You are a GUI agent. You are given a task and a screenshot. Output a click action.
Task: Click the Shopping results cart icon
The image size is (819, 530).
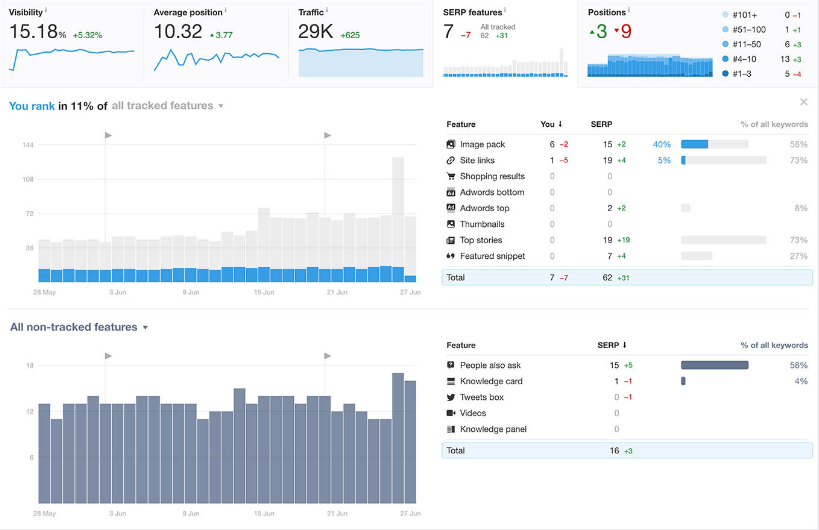[x=451, y=176]
